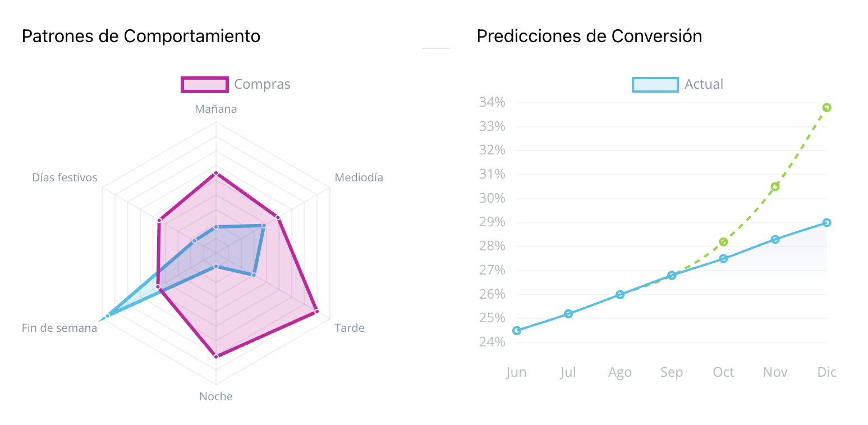Click the Patrones de Comportamiento heading
Viewport: 868px width, 425px height.
[x=141, y=36]
